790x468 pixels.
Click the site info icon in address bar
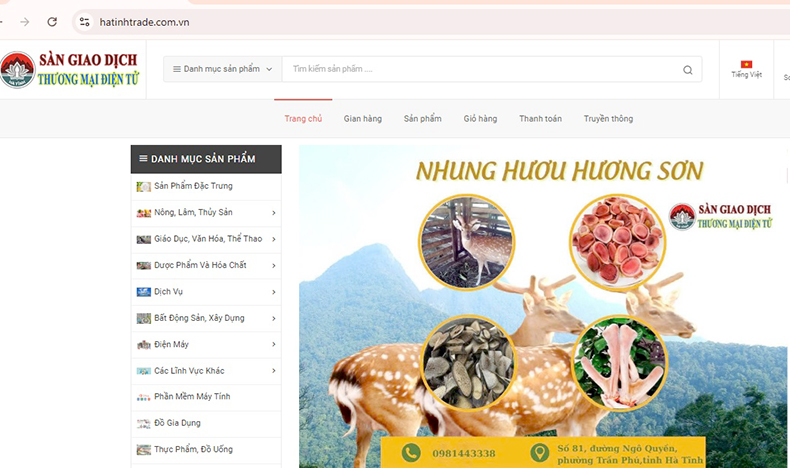[85, 21]
